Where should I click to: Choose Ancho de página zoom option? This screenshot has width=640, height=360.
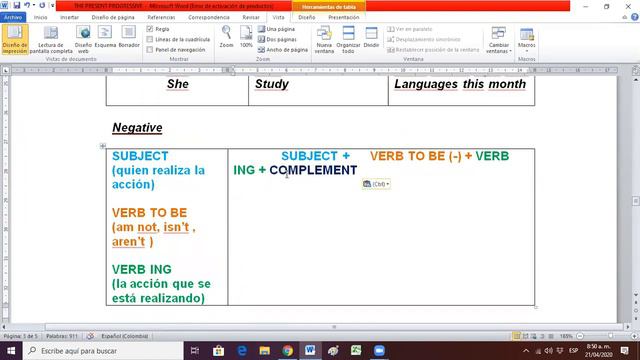tap(283, 49)
